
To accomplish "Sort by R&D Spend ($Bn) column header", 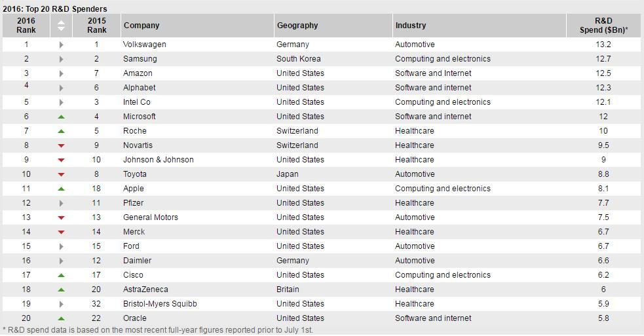I will (603, 26).
